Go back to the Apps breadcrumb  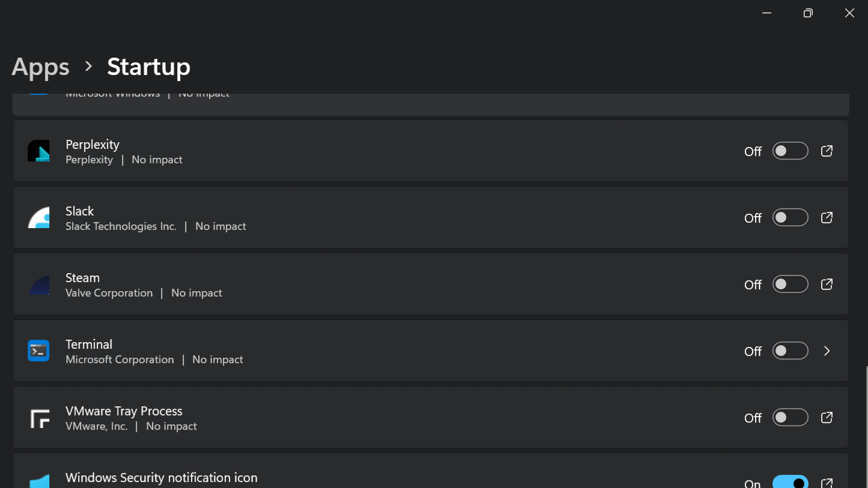pyautogui.click(x=40, y=66)
